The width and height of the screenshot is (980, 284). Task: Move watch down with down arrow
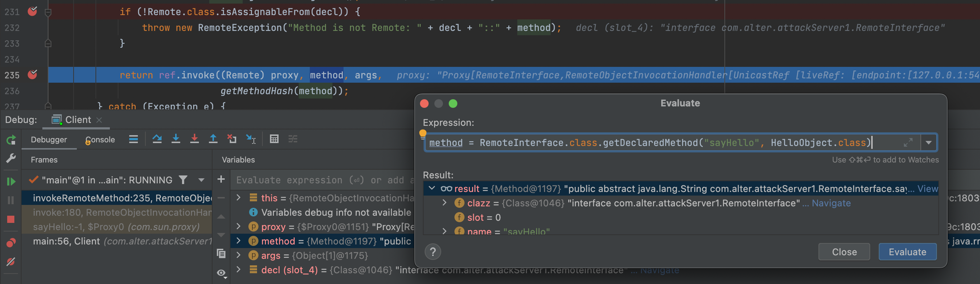tap(221, 235)
